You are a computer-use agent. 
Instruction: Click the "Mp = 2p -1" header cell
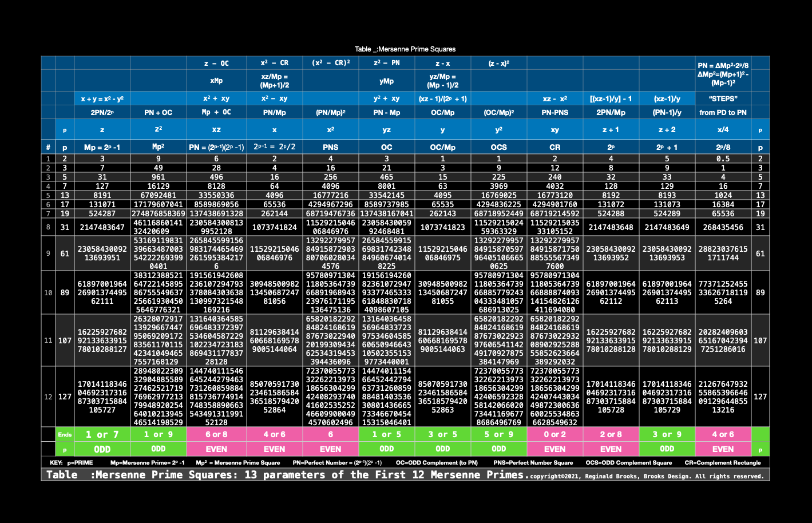click(102, 147)
